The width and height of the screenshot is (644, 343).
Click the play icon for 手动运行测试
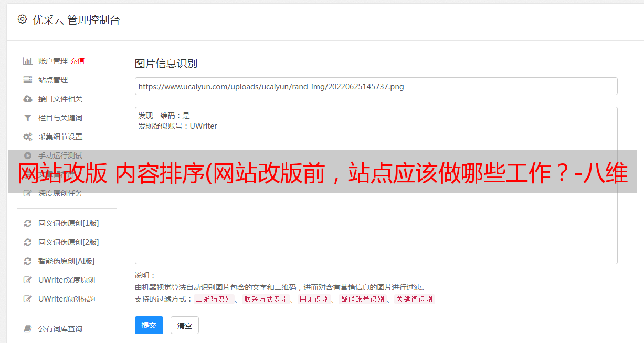[28, 155]
